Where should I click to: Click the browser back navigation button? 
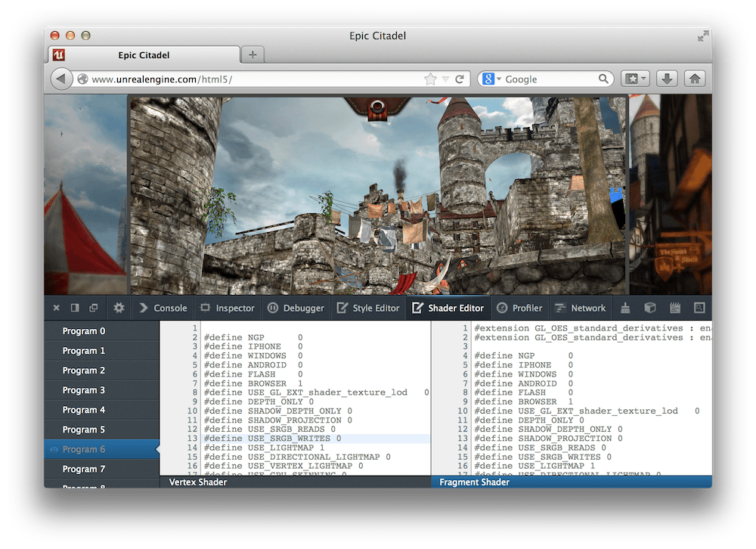[x=60, y=78]
